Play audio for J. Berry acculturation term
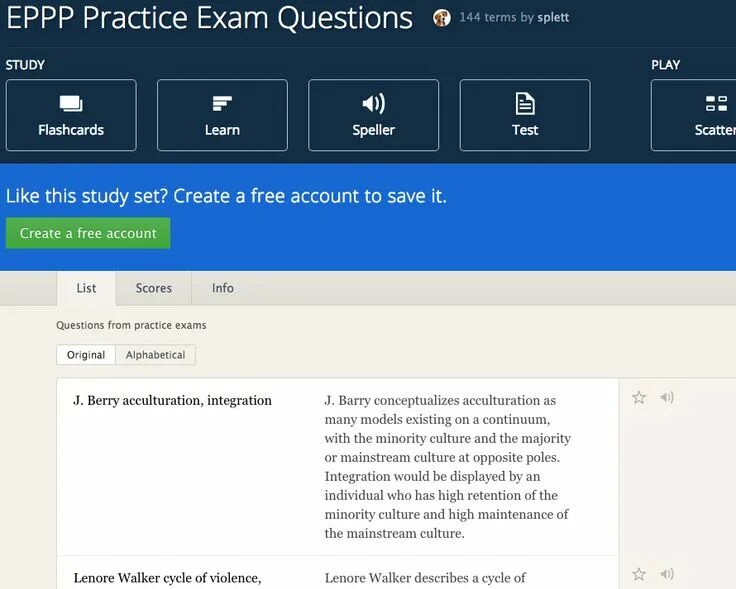 click(x=667, y=398)
